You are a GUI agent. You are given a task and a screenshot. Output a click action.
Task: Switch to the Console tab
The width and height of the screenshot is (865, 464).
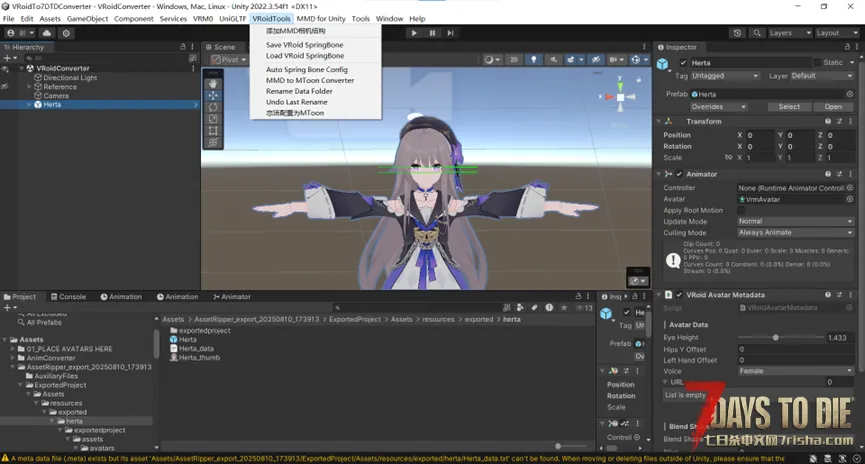click(68, 297)
